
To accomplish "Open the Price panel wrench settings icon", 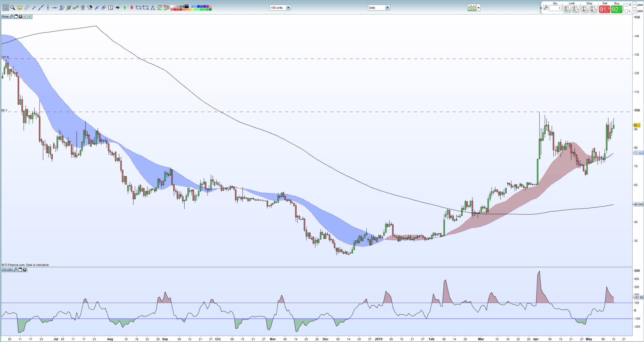I will [x=11, y=16].
